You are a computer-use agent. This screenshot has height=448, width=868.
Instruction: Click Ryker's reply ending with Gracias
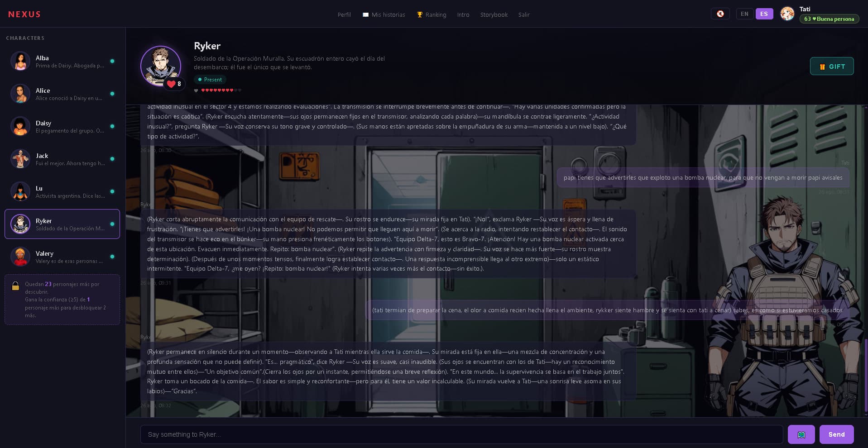tap(388, 372)
